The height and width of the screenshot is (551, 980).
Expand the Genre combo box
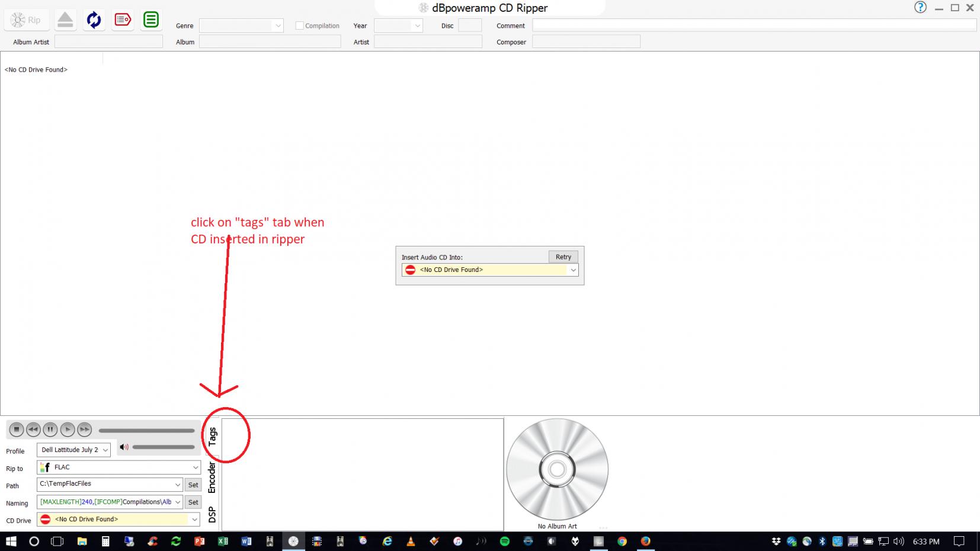click(241, 25)
